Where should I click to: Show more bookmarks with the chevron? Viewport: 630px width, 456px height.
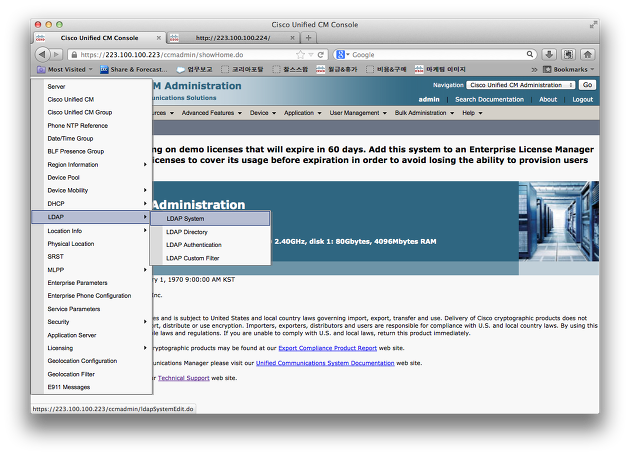coord(534,70)
